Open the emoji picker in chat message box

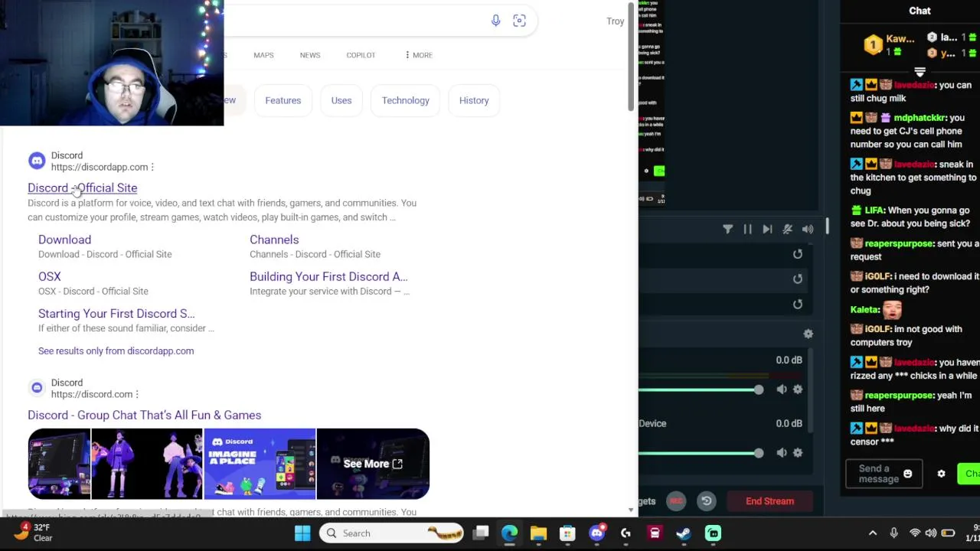907,474
